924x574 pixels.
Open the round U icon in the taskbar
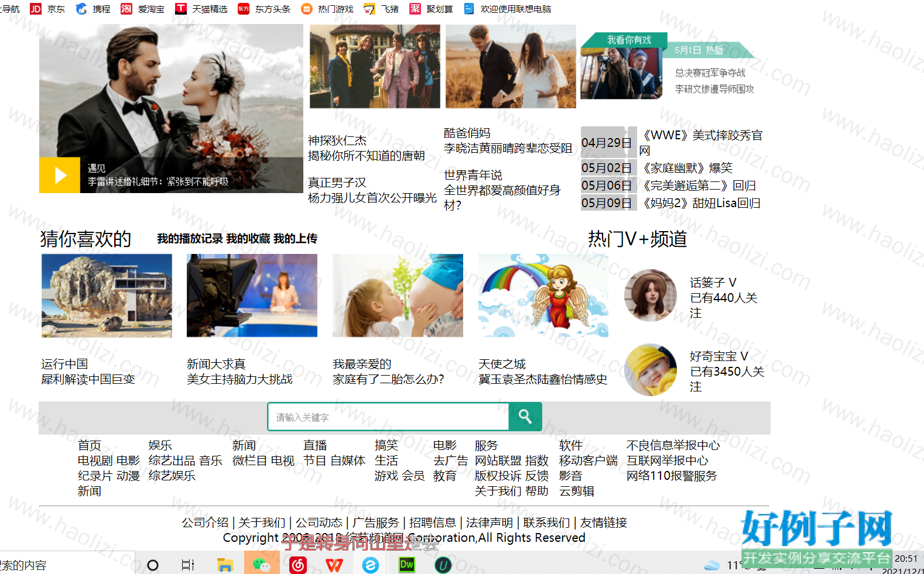click(x=443, y=565)
